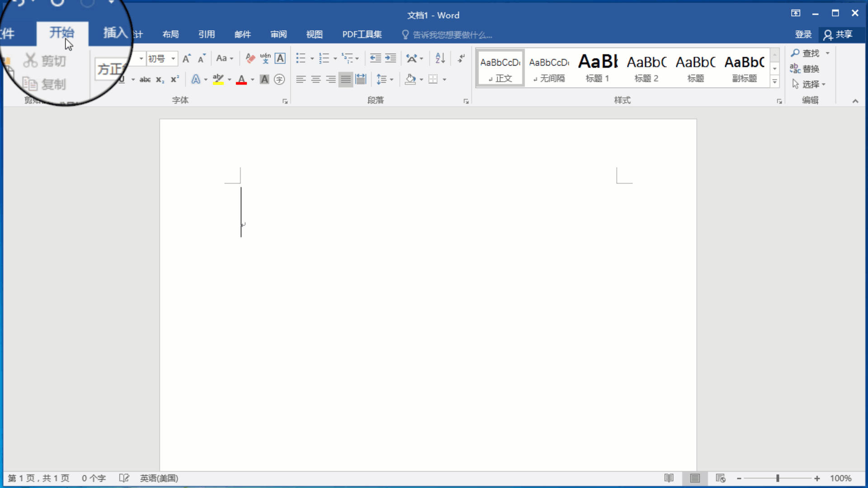Click the Clear Formatting eraser icon
868x488 pixels.
pos(250,58)
